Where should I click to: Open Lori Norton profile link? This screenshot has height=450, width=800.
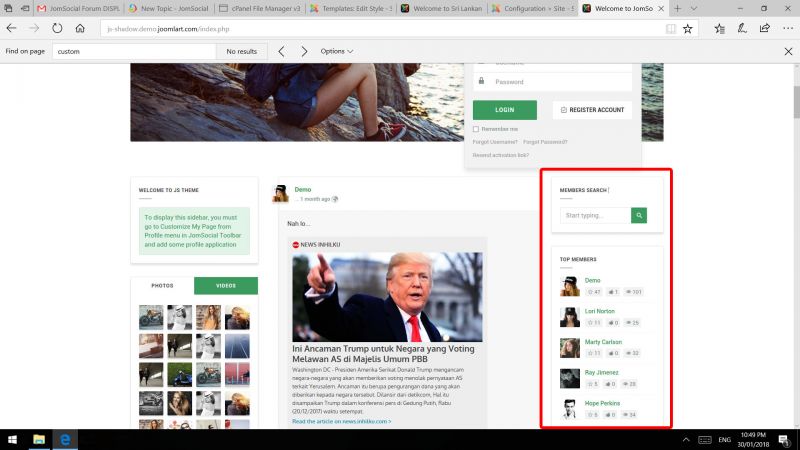point(599,311)
